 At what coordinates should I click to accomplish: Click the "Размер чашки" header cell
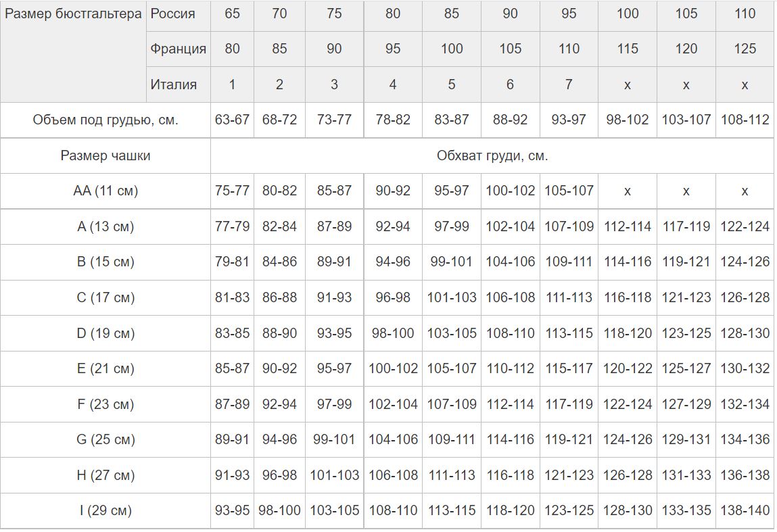tap(105, 155)
